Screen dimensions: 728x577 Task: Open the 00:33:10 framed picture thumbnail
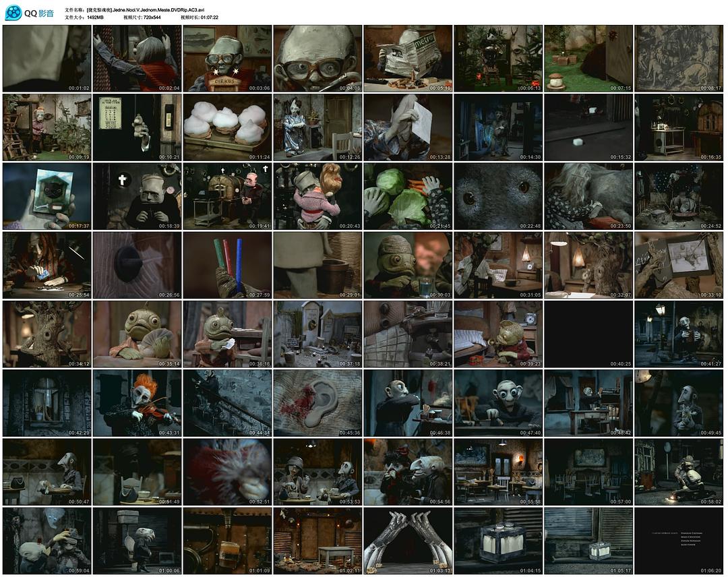pos(679,265)
